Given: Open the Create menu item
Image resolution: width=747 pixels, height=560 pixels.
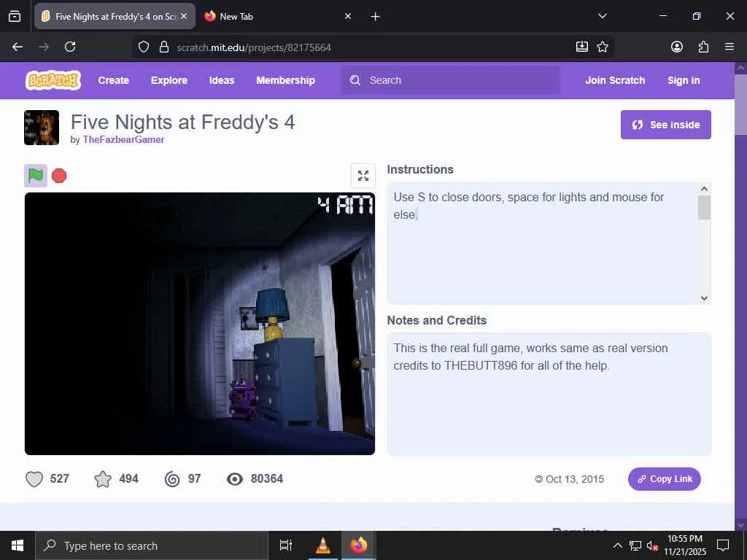Looking at the screenshot, I should coord(113,80).
